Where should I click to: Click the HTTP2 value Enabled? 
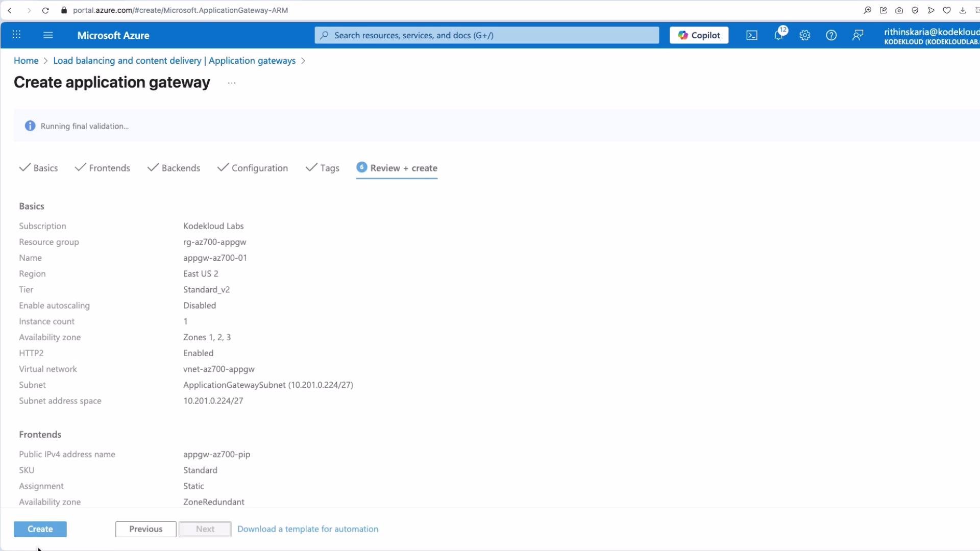[x=199, y=353]
